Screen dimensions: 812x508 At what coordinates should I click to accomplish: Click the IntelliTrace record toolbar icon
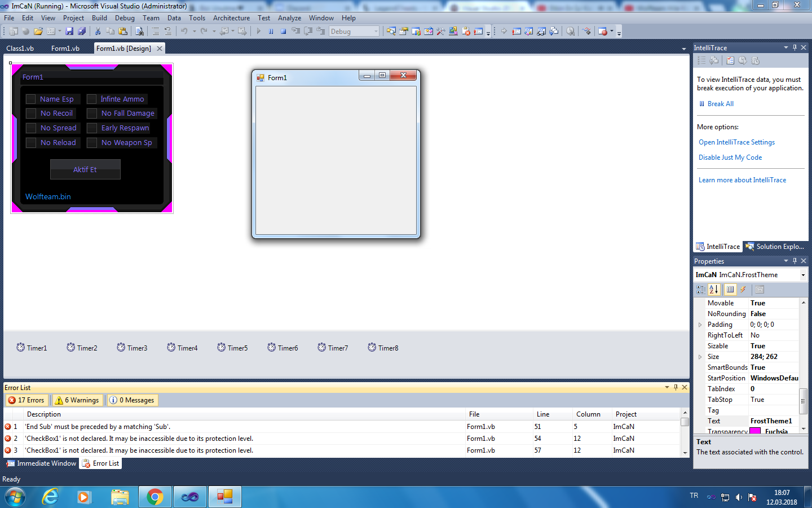(603, 32)
